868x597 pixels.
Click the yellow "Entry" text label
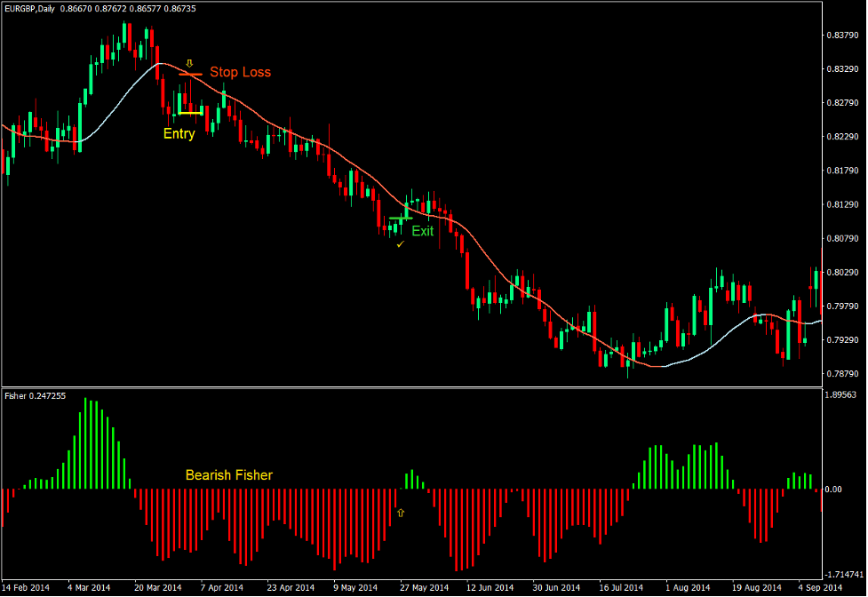(x=179, y=133)
